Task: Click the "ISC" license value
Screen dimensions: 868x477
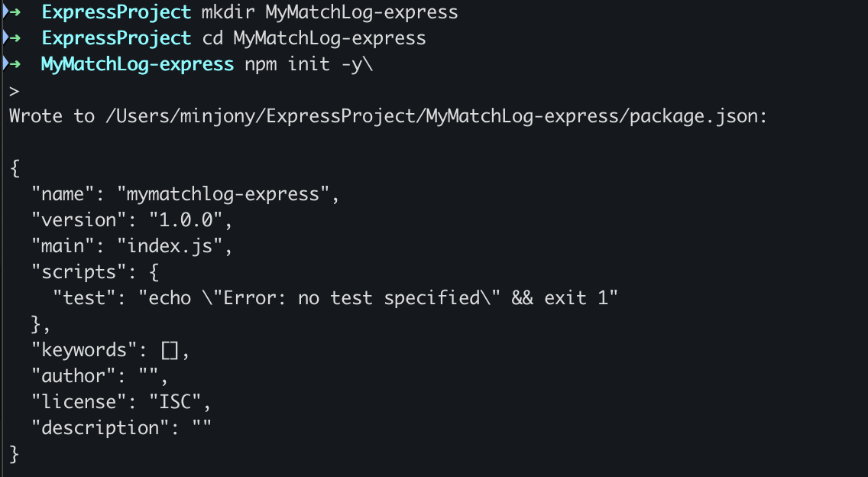Action: (175, 402)
